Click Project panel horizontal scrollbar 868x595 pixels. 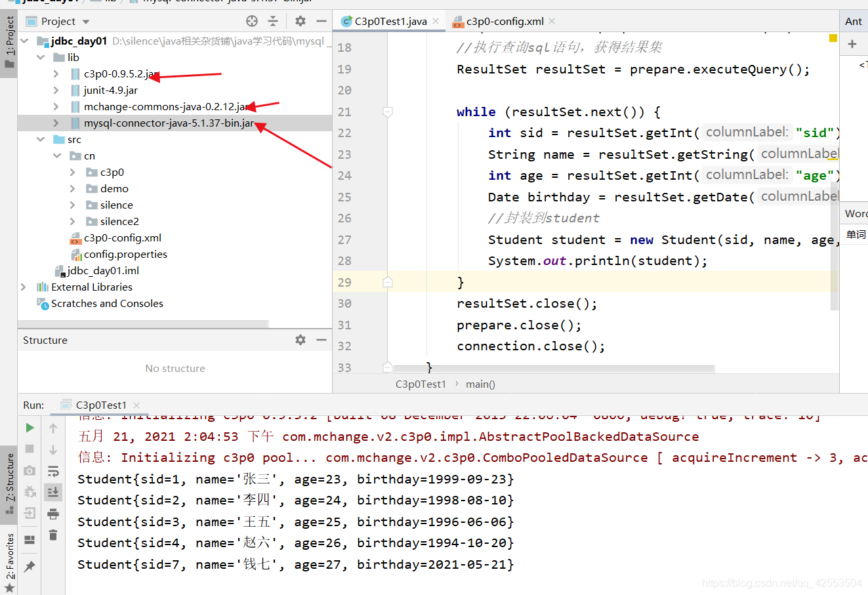143,323
